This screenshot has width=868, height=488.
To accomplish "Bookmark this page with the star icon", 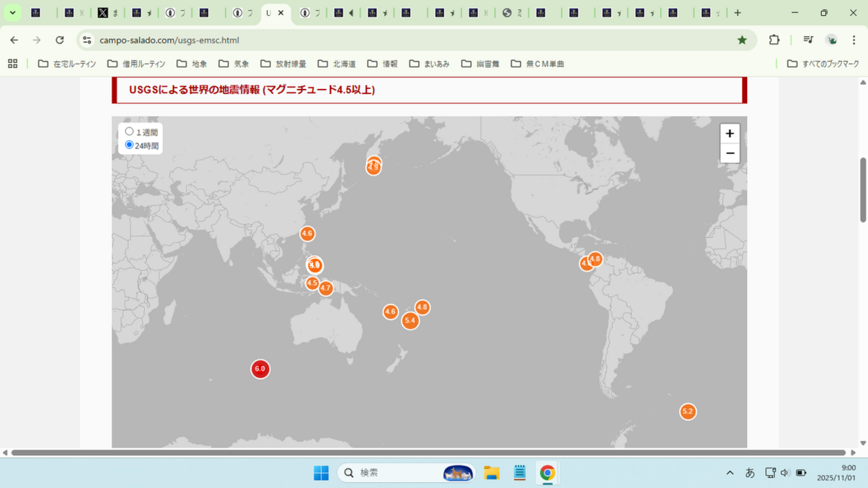I will 742,40.
